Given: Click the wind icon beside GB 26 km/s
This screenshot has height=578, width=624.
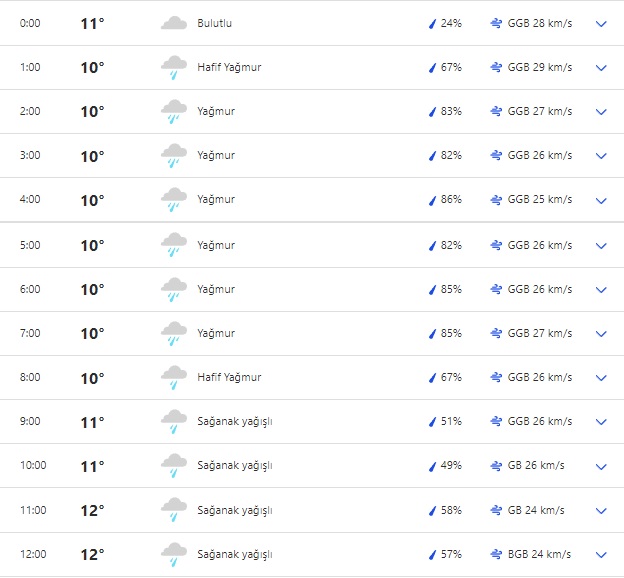Looking at the screenshot, I should click(496, 466).
